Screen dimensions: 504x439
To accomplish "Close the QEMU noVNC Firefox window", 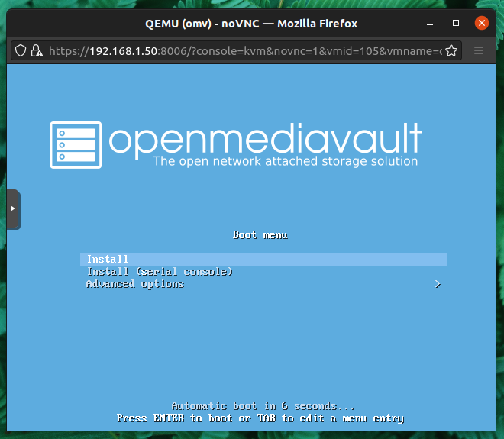I will pos(482,23).
